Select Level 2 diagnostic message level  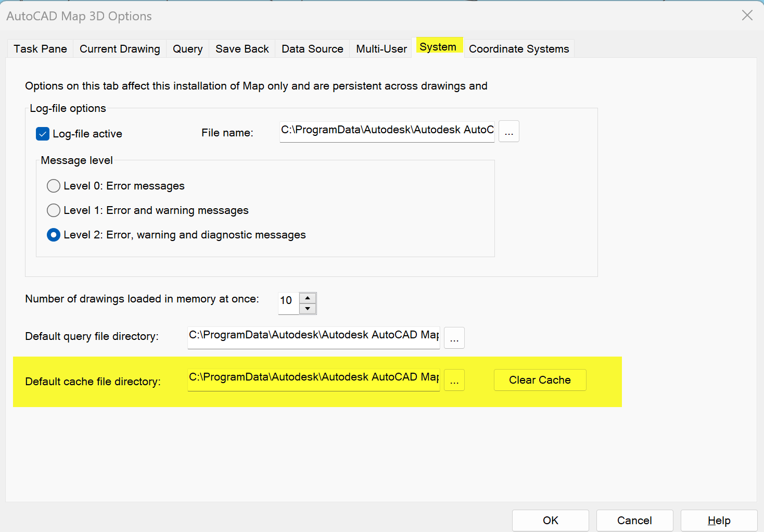54,235
